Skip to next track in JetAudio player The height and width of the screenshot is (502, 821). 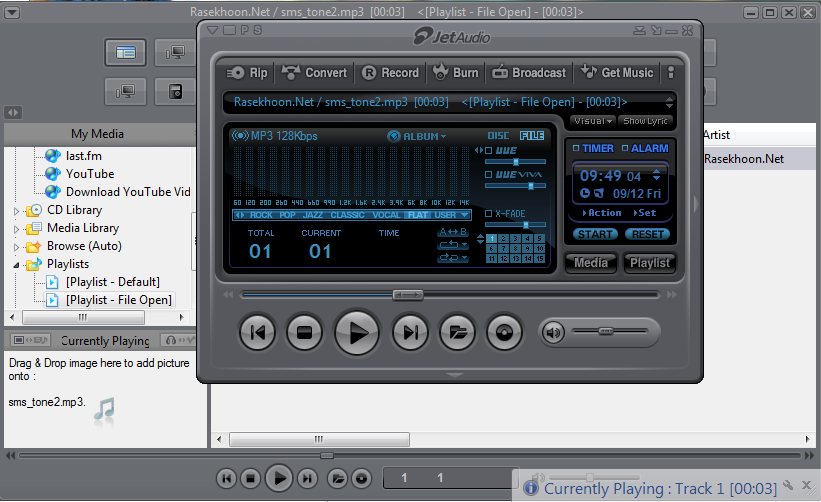coord(410,332)
